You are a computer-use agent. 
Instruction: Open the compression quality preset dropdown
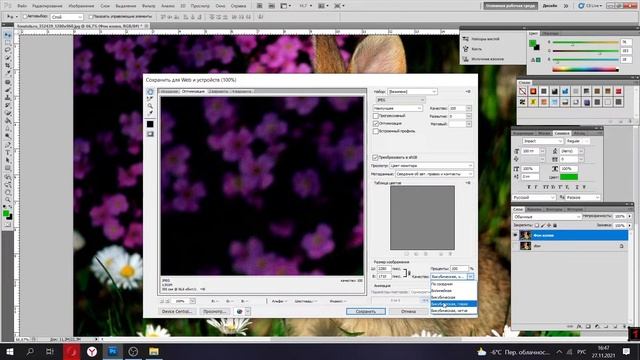coord(398,108)
